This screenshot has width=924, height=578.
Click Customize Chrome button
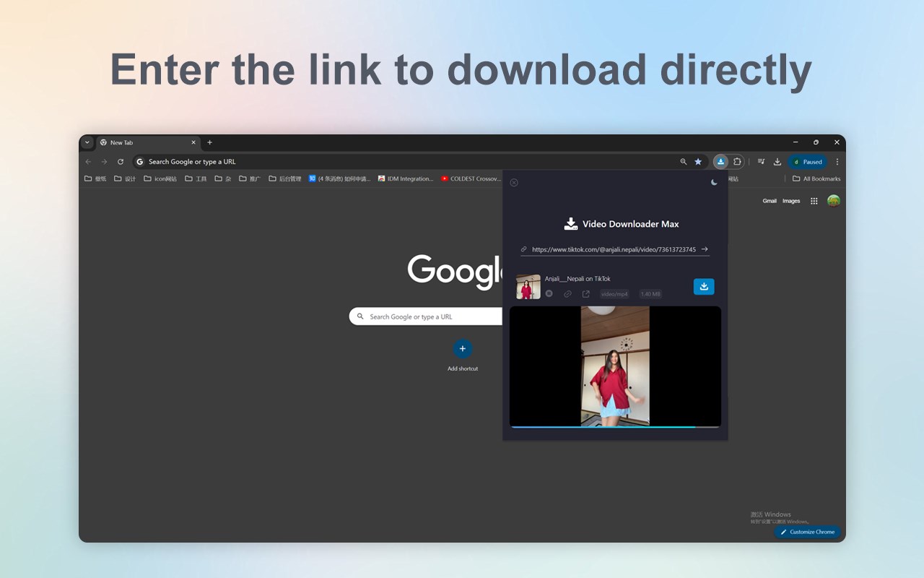coord(807,532)
